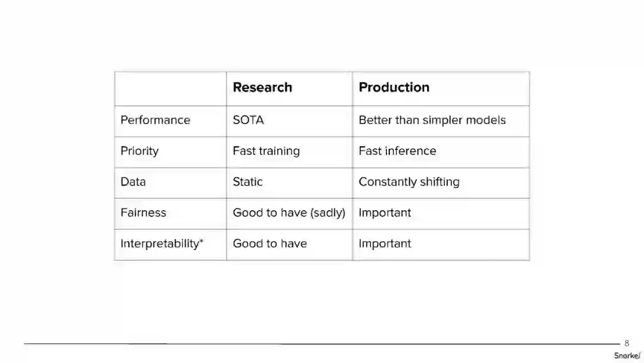The height and width of the screenshot is (363, 644).
Task: Click the Fairness row label
Action: point(143,213)
